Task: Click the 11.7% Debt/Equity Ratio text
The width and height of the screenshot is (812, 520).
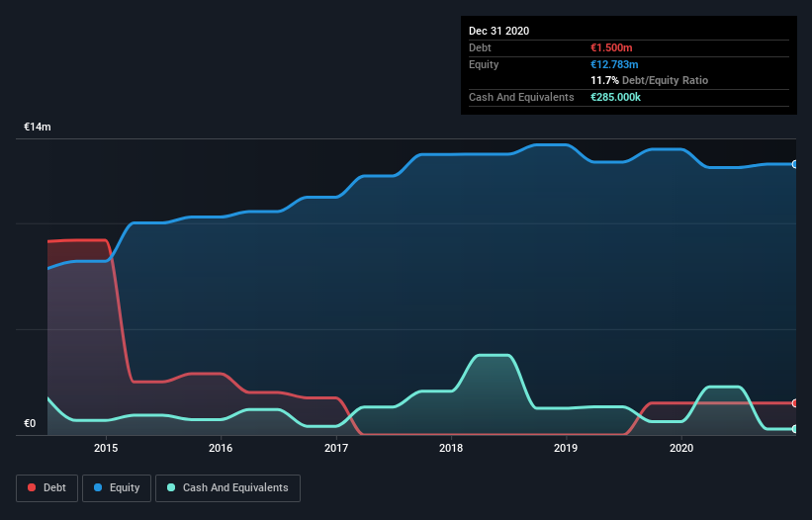Action: point(650,81)
